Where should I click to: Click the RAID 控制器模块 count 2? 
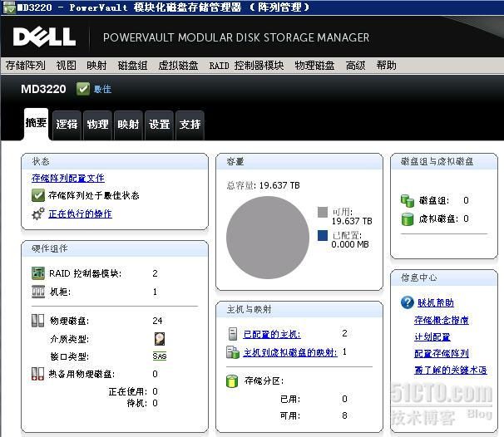tap(156, 273)
